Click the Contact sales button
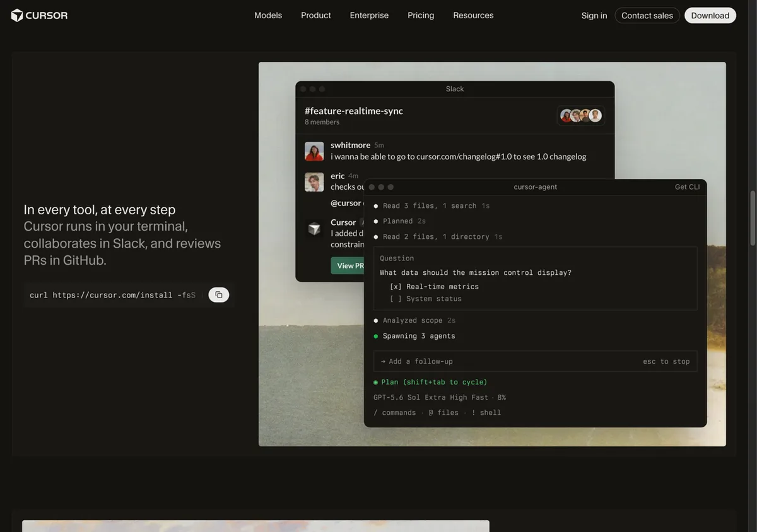The image size is (757, 532). tap(647, 16)
